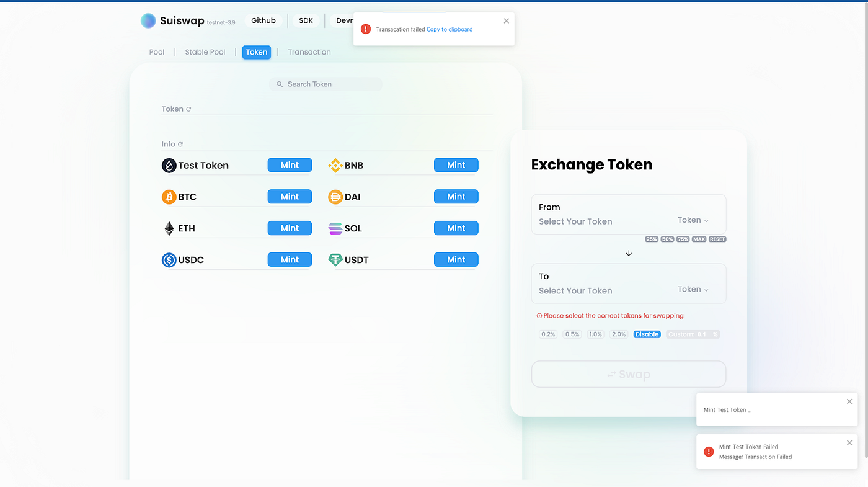Viewport: 868px width, 487px height.
Task: Dismiss the Mint Test Token toast
Action: coord(849,401)
